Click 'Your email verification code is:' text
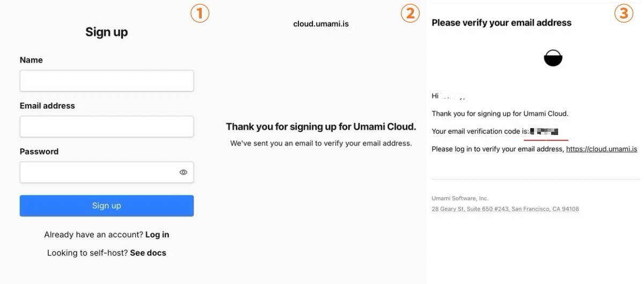 tap(480, 131)
